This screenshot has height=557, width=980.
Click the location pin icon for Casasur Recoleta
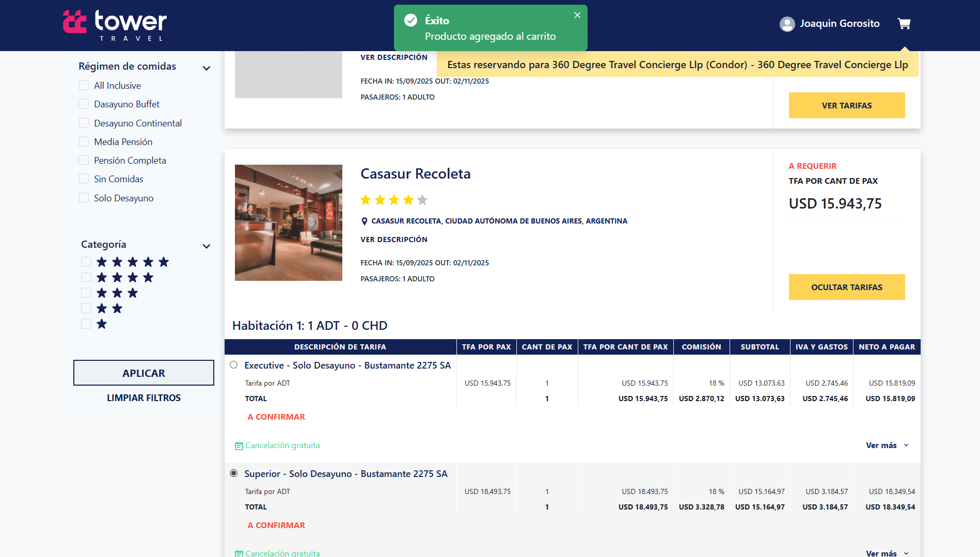coord(365,221)
